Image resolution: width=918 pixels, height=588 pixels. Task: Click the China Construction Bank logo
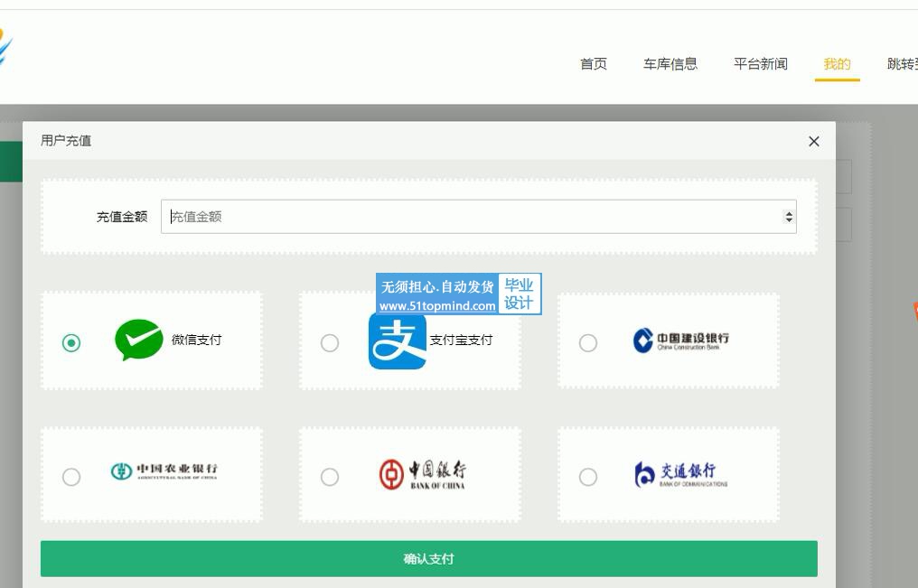(x=681, y=340)
